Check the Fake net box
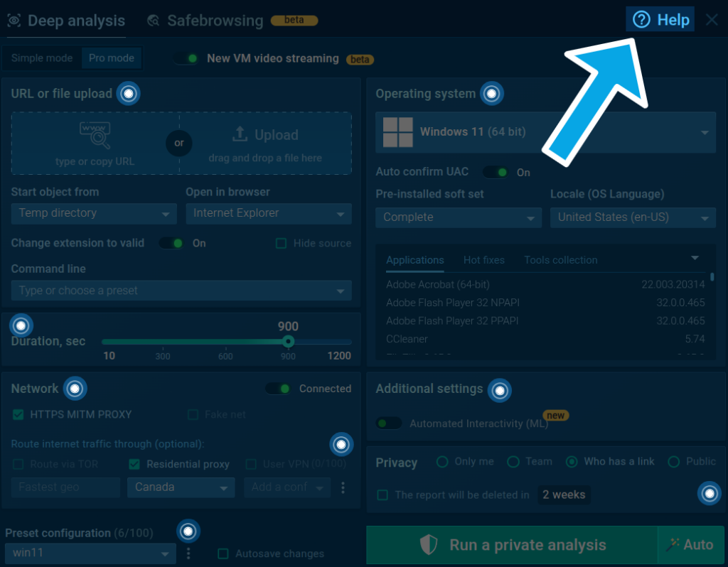Screen dimensions: 728x567 click(193, 414)
